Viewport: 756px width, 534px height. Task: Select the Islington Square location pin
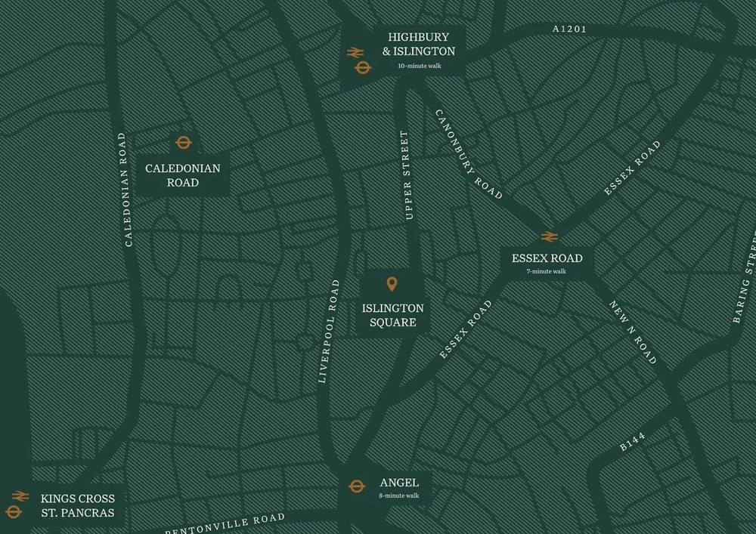click(392, 285)
